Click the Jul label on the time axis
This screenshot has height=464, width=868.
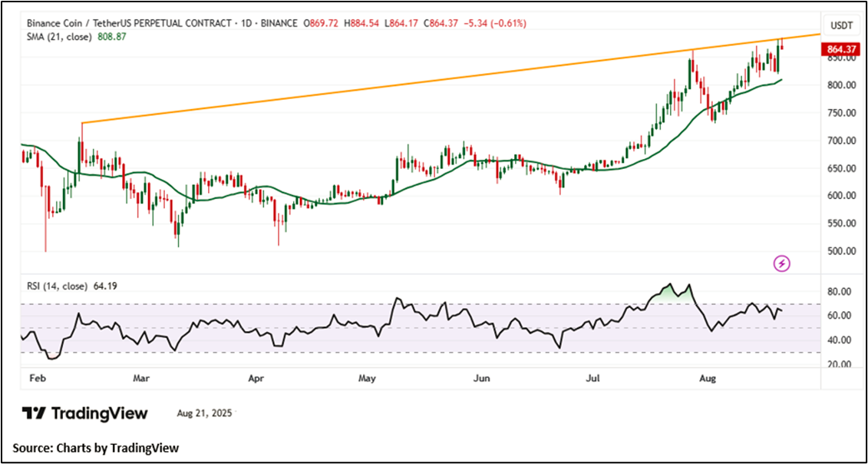point(593,379)
